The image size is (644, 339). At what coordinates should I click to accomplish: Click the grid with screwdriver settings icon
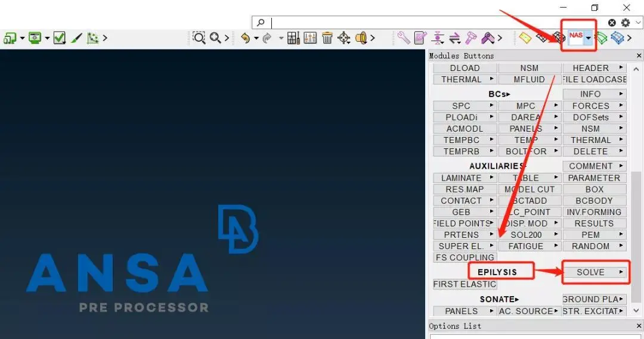pos(293,38)
